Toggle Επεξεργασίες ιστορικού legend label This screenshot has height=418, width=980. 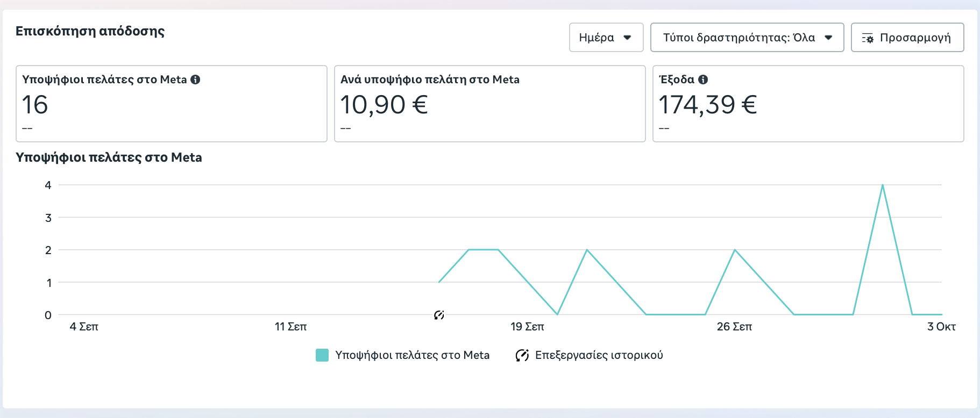pyautogui.click(x=599, y=355)
